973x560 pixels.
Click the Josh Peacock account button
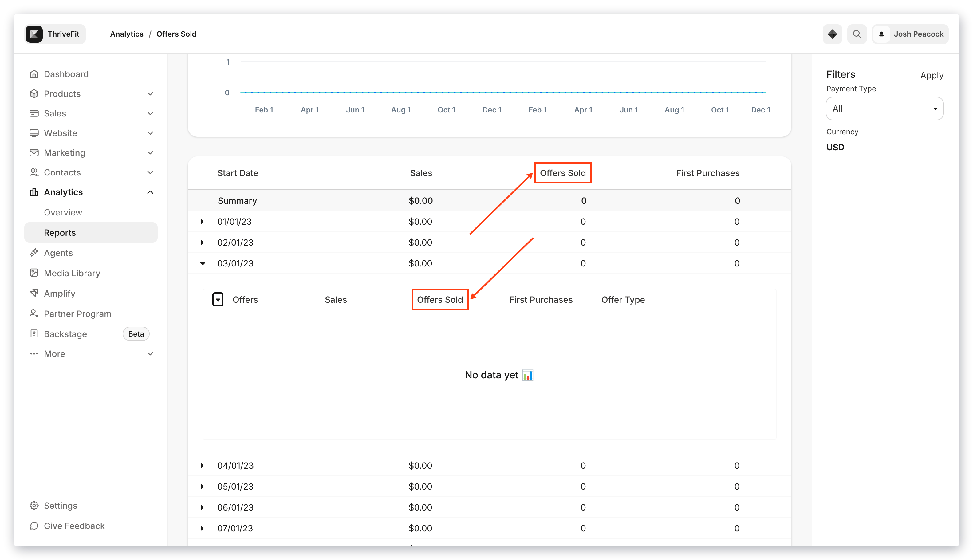coord(910,34)
